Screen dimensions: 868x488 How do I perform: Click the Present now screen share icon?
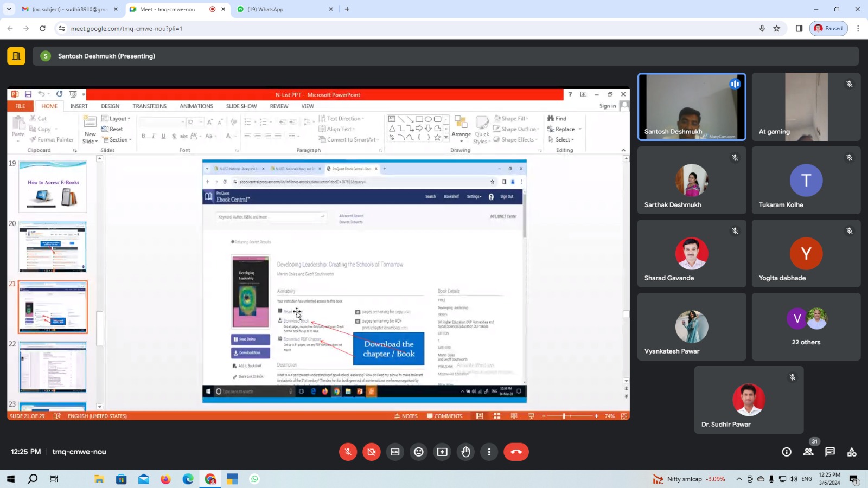point(442,452)
